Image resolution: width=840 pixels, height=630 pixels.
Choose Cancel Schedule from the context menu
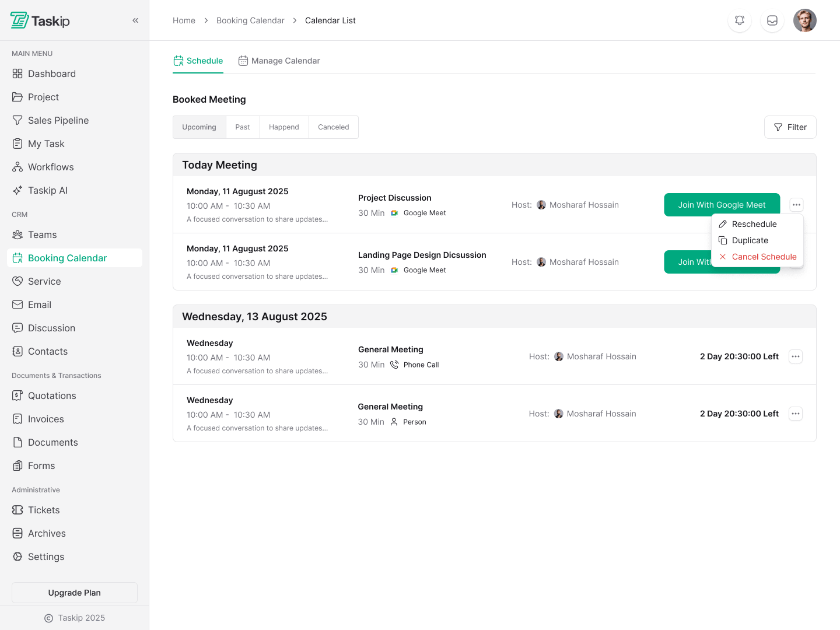pyautogui.click(x=764, y=257)
